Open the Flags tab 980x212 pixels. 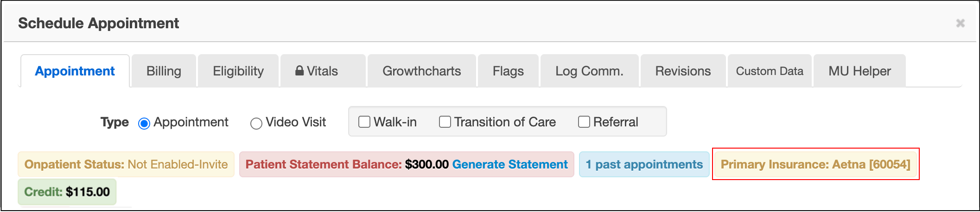pyautogui.click(x=508, y=71)
